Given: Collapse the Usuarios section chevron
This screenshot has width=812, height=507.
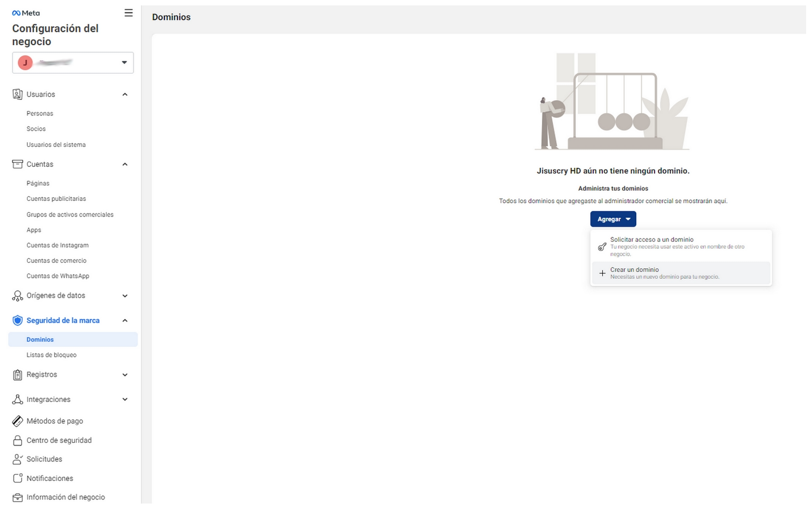Looking at the screenshot, I should [125, 94].
